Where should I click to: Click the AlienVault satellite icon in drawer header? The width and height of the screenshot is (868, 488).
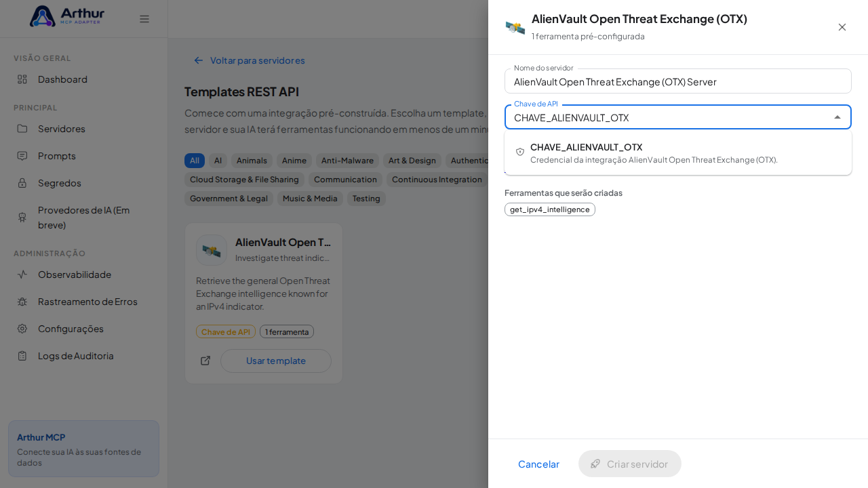[x=515, y=27]
